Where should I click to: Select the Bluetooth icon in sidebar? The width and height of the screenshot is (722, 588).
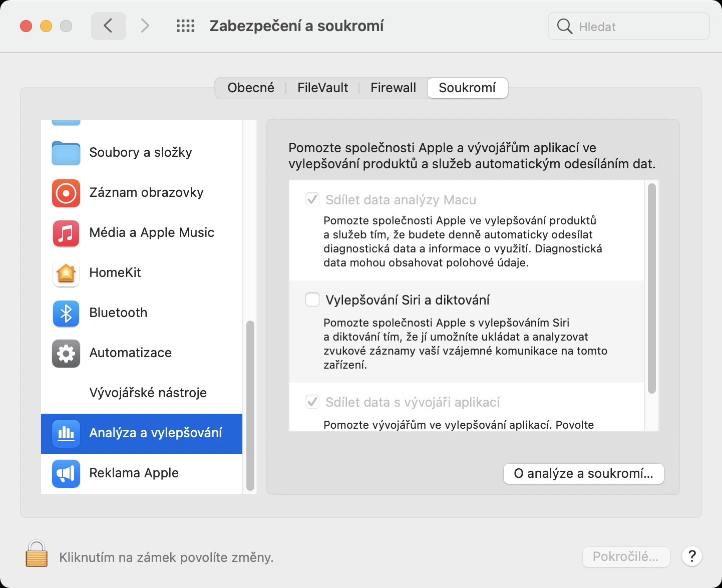(66, 313)
